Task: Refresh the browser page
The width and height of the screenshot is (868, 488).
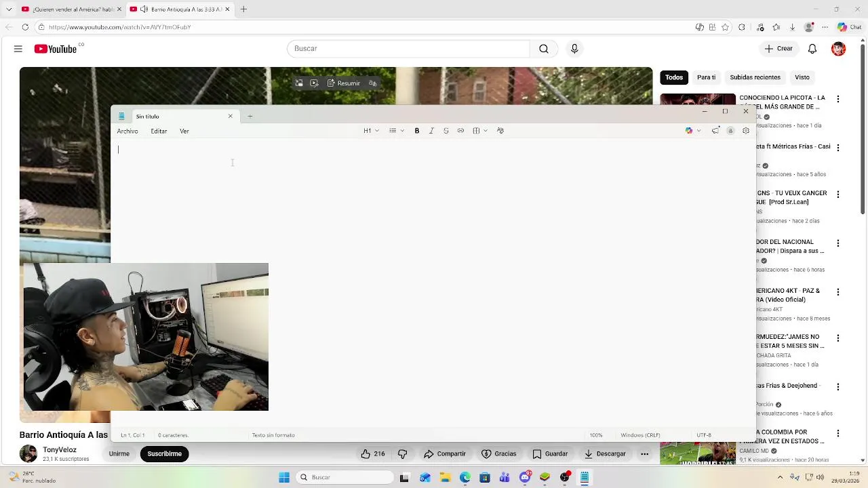Action: click(x=25, y=27)
